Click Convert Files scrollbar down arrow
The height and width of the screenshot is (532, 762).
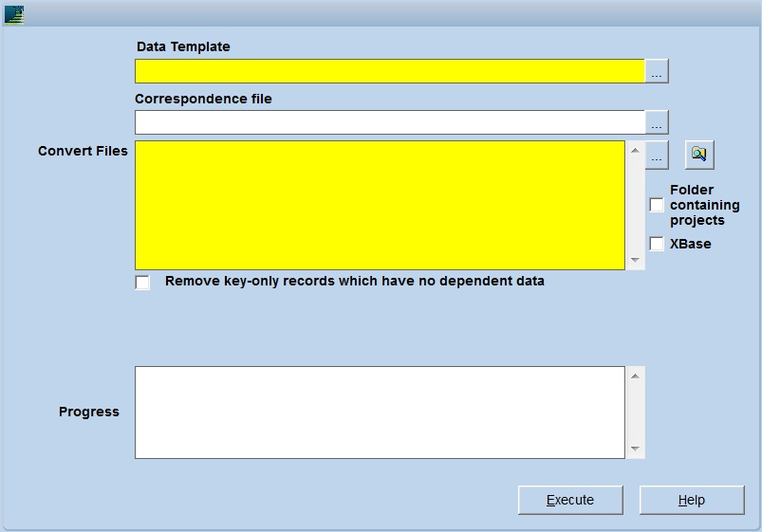point(635,261)
